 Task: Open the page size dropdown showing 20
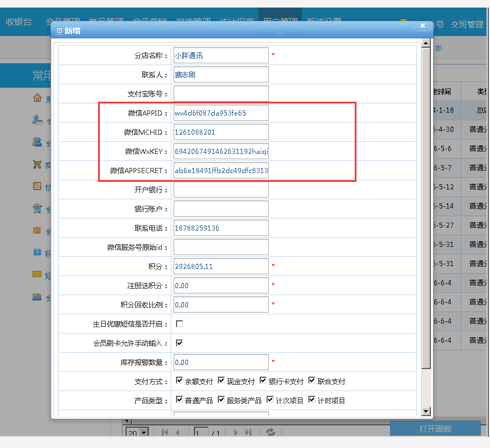coord(132,433)
